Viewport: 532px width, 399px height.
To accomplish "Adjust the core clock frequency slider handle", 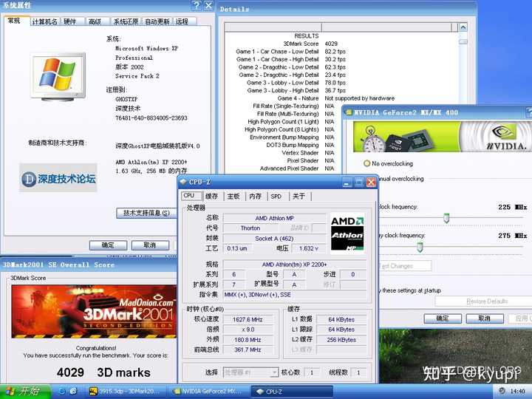I will [x=446, y=218].
